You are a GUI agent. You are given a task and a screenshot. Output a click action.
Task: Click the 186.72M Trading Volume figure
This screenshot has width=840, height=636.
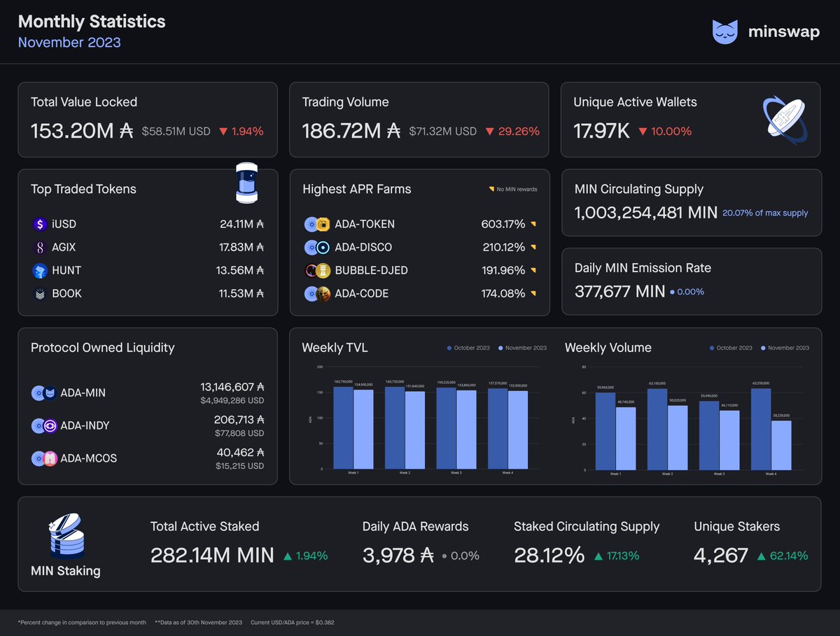coord(351,131)
